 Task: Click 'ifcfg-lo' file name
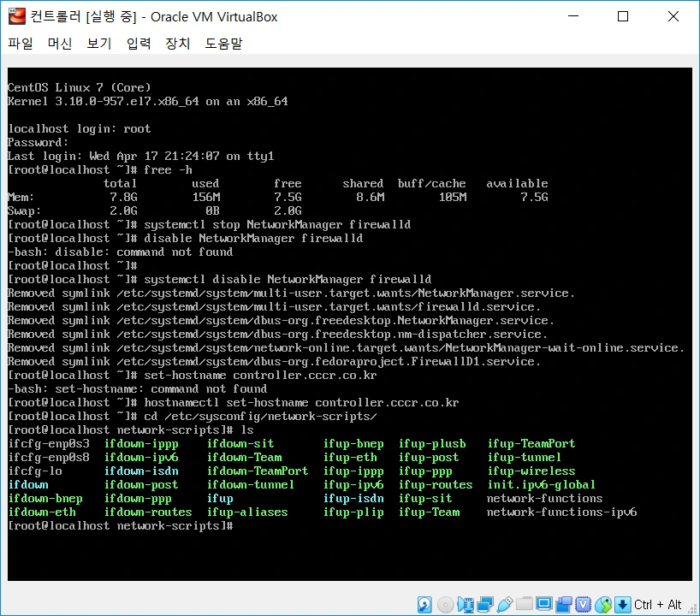pyautogui.click(x=35, y=471)
